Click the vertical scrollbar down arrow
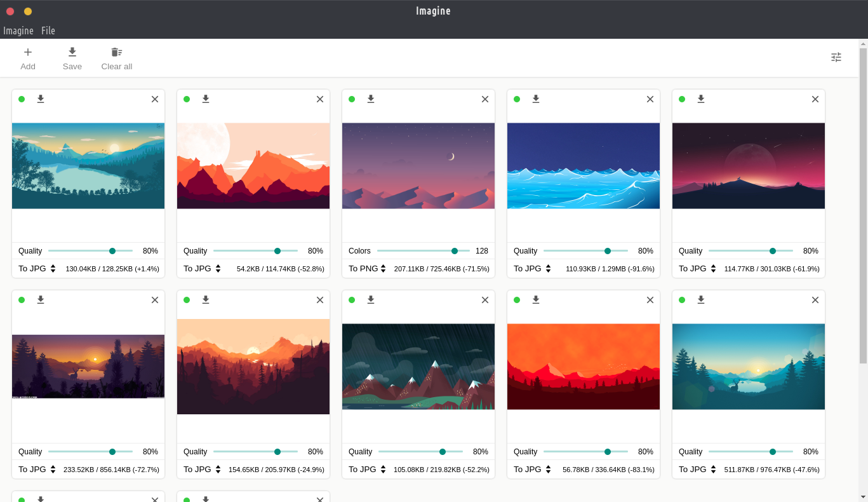The height and width of the screenshot is (502, 868). 863,496
